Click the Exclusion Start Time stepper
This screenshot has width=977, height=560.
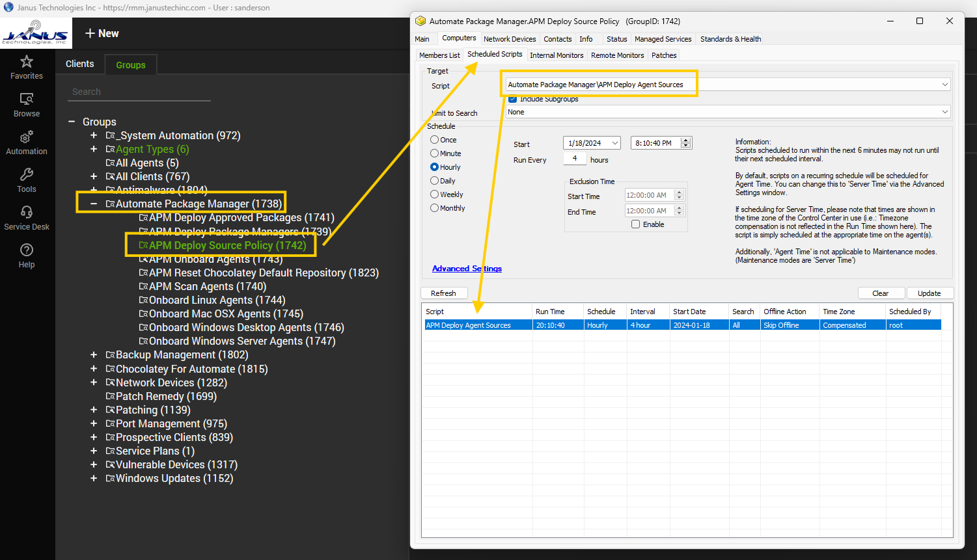click(680, 195)
